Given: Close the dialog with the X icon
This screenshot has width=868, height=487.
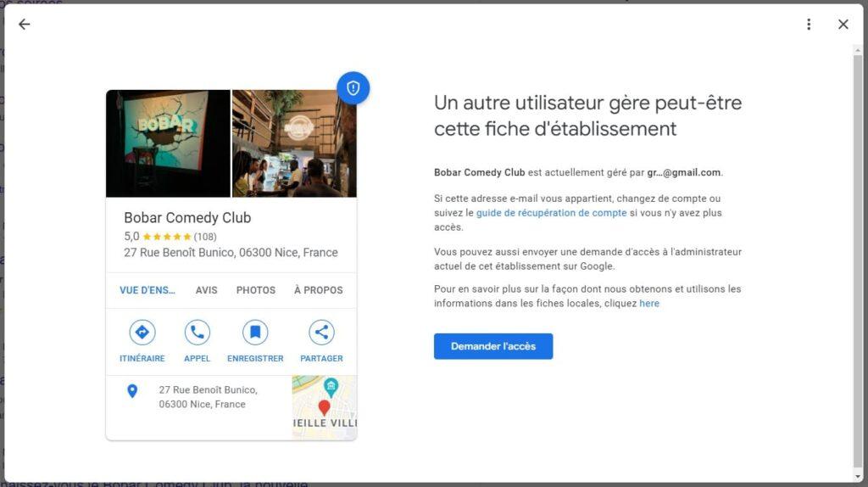Looking at the screenshot, I should click(843, 24).
